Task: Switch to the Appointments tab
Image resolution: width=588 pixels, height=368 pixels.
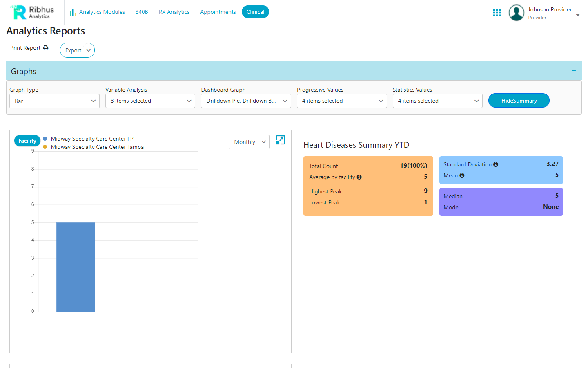Action: (x=218, y=12)
